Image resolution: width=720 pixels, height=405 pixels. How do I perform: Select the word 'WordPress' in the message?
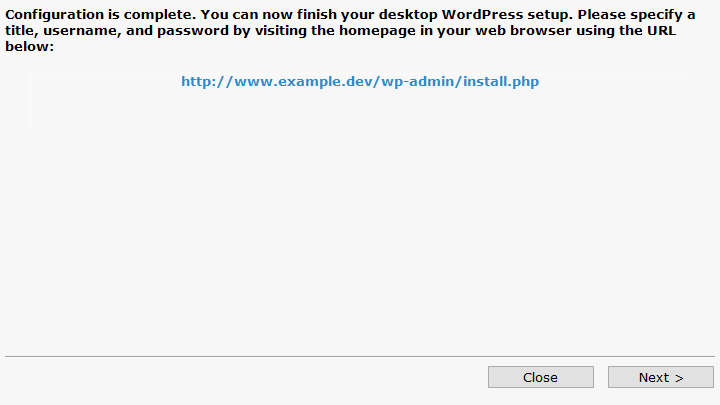482,15
